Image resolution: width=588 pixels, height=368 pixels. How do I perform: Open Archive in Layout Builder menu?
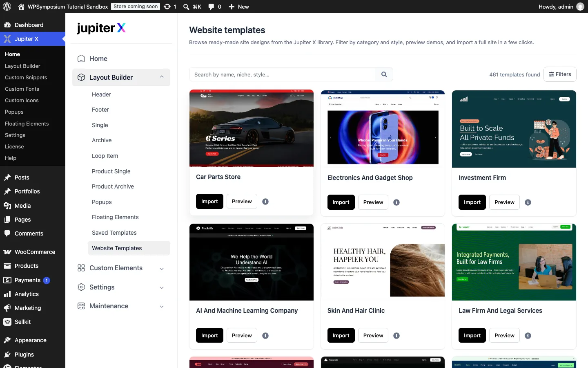[102, 140]
